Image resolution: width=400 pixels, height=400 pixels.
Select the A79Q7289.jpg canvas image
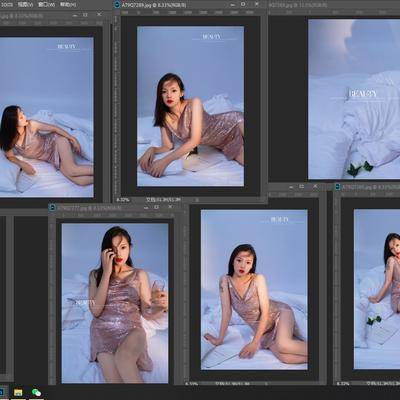(x=190, y=106)
